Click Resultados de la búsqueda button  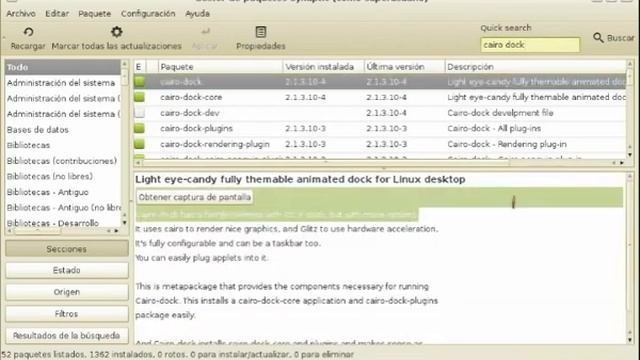pyautogui.click(x=67, y=336)
